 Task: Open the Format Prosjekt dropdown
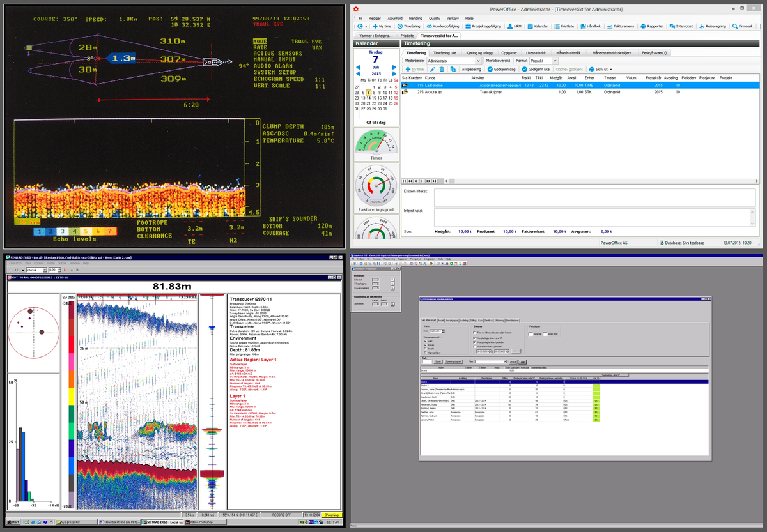pyautogui.click(x=554, y=60)
